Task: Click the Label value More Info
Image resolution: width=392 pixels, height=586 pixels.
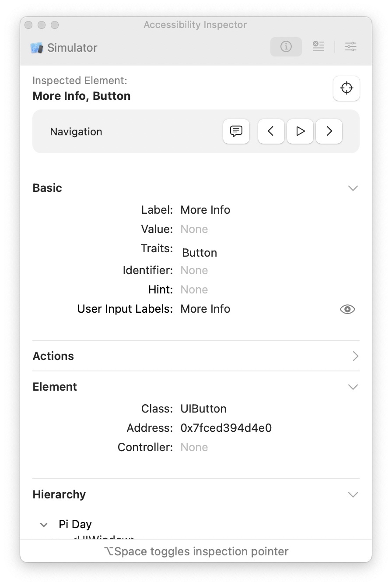Action: pyautogui.click(x=205, y=210)
